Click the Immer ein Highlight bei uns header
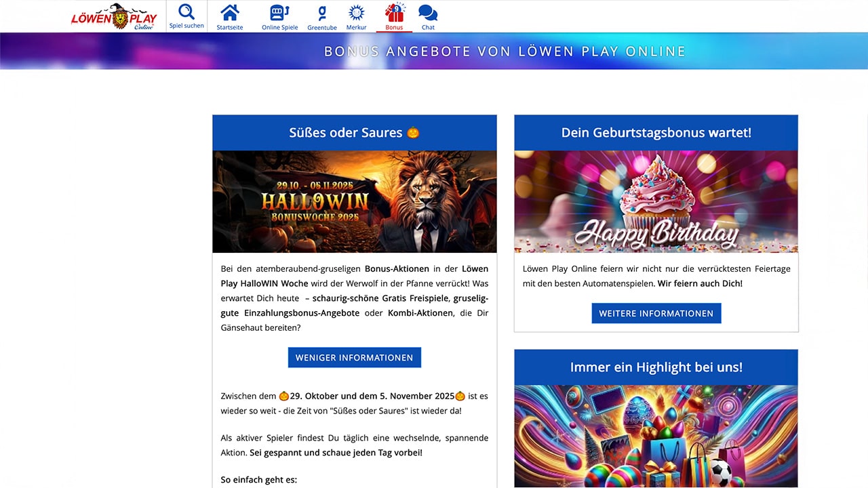 pos(656,367)
